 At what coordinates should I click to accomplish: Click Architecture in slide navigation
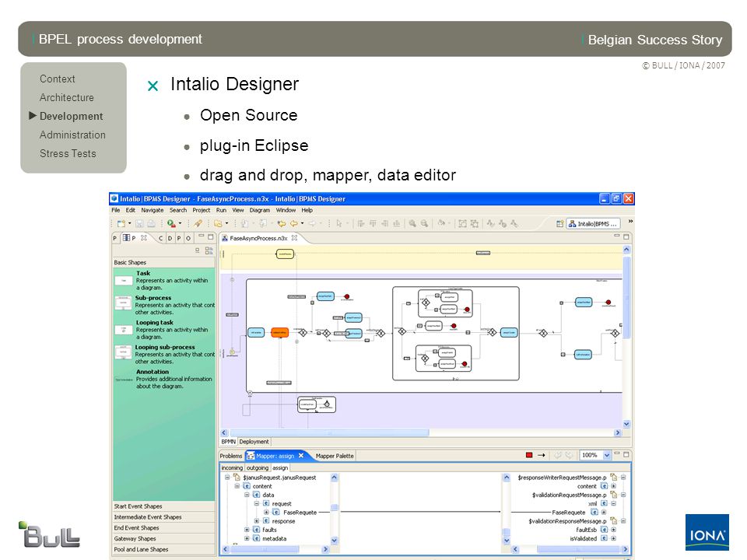(67, 97)
